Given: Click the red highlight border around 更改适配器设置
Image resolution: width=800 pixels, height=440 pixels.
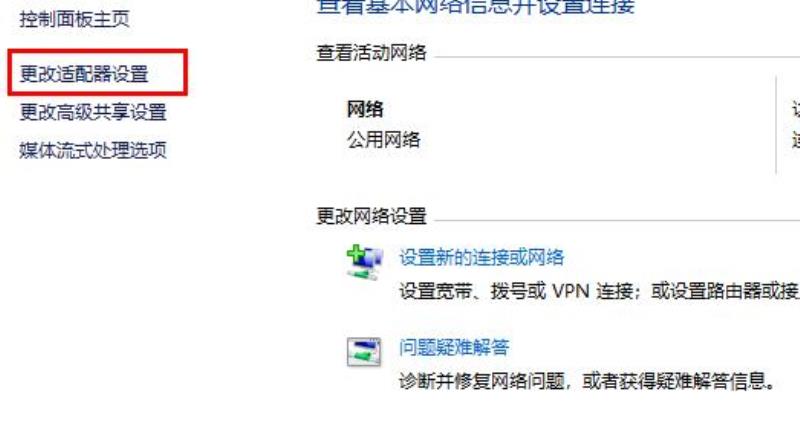Looking at the screenshot, I should 97,52.
